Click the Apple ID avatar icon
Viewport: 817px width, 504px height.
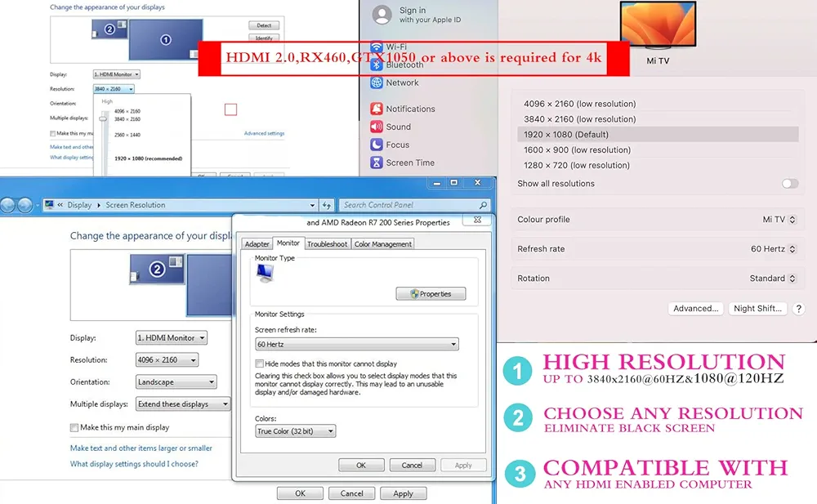382,15
